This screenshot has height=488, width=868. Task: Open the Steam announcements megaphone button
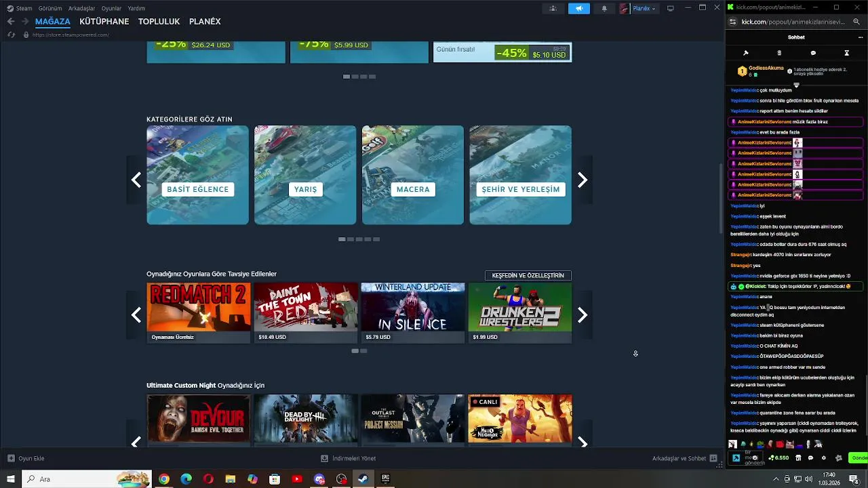(x=578, y=8)
